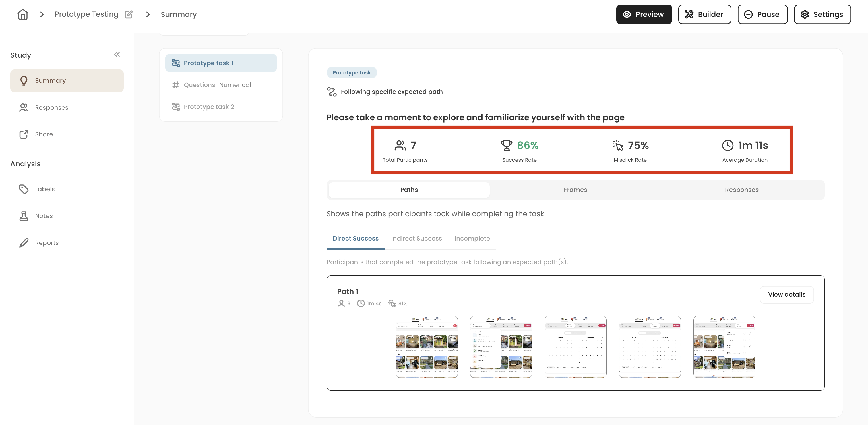
Task: Open Notes under Analysis
Action: tap(67, 216)
